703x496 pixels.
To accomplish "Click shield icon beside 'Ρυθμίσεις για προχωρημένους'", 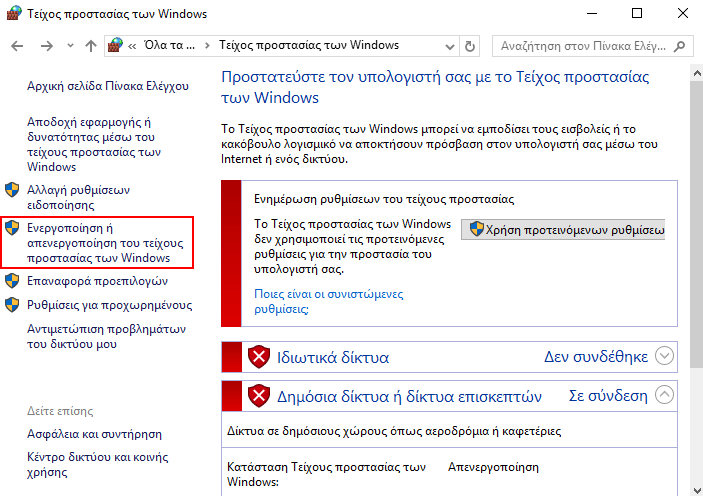I will pos(12,305).
